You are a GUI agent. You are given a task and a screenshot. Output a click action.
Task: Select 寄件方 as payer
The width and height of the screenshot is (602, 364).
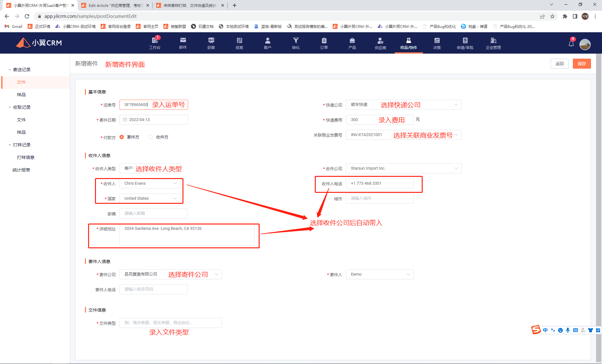click(122, 137)
